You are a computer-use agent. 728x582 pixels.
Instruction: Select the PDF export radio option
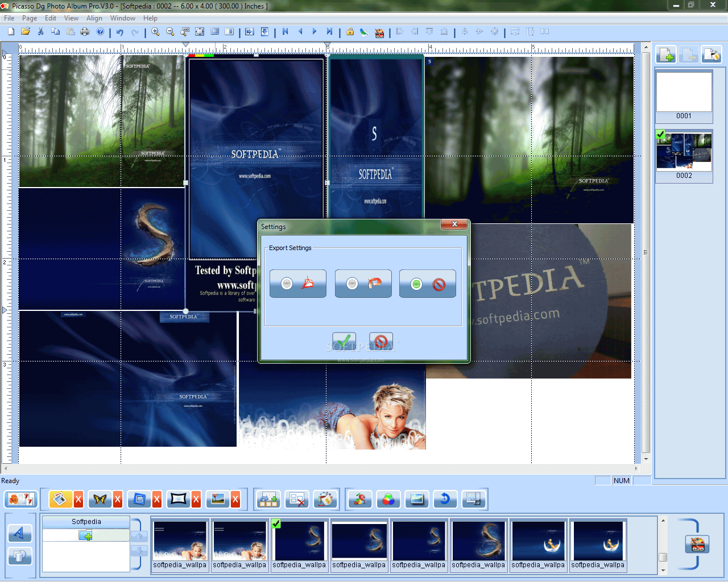(298, 284)
